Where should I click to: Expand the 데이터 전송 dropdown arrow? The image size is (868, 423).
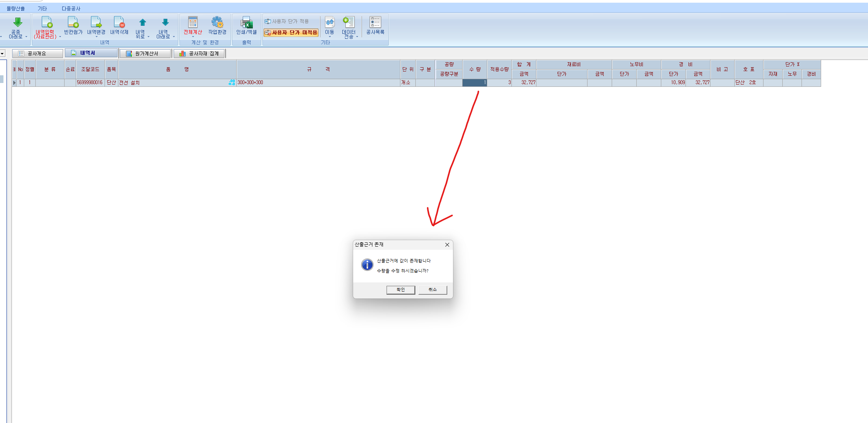357,37
